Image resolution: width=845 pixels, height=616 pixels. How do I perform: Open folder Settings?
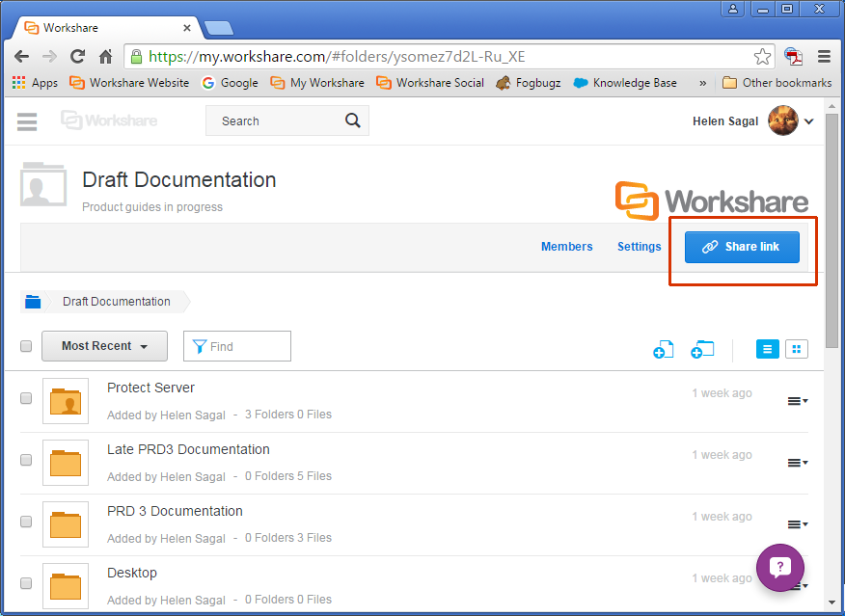coord(640,247)
